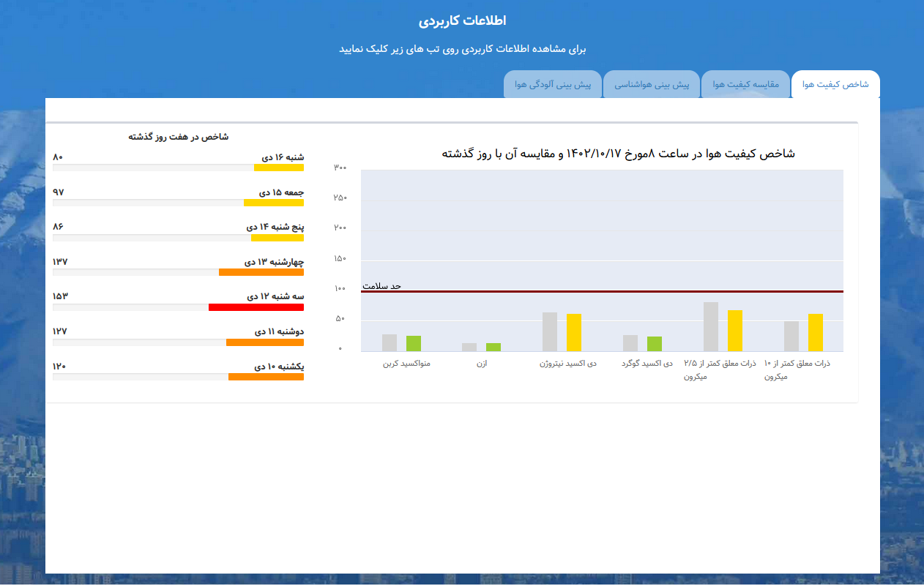Click the green دی اکسید گوگرد chart bar
This screenshot has height=586, width=924.
(655, 344)
